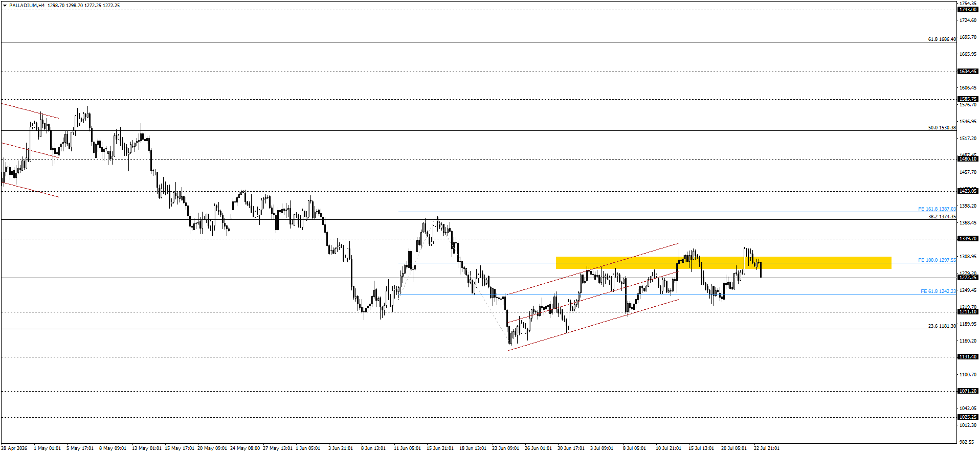Click the 1339.70 price level marker
The height and width of the screenshot is (454, 980).
coord(968,239)
